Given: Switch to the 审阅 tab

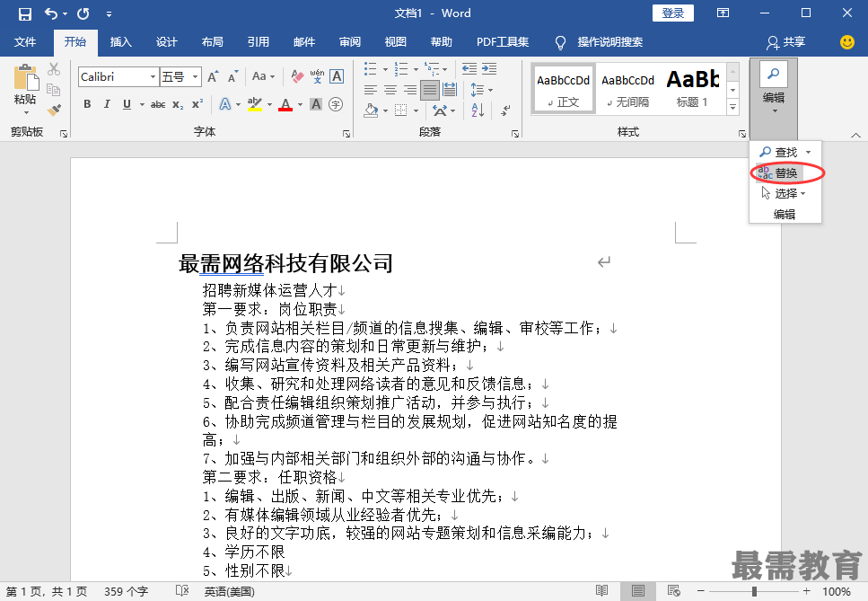Looking at the screenshot, I should click(x=350, y=42).
